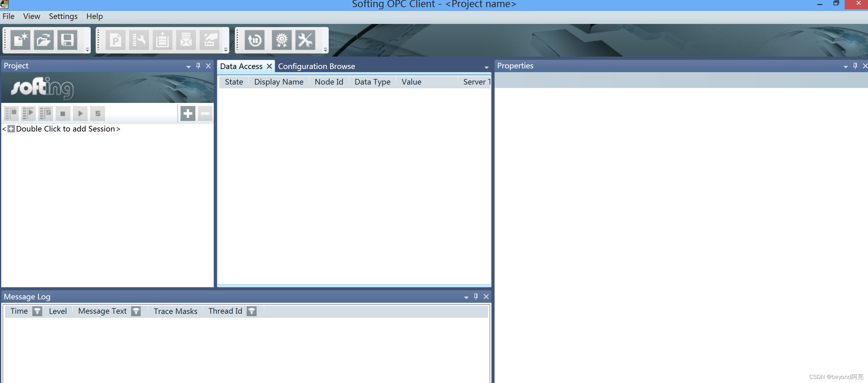868x383 pixels.
Task: Open the View menu
Action: tap(32, 16)
